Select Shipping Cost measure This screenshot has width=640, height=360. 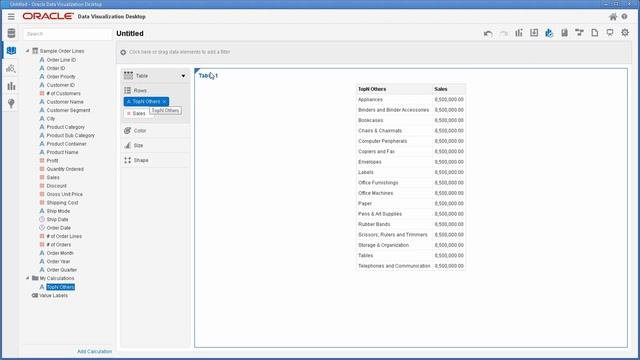pyautogui.click(x=62, y=203)
